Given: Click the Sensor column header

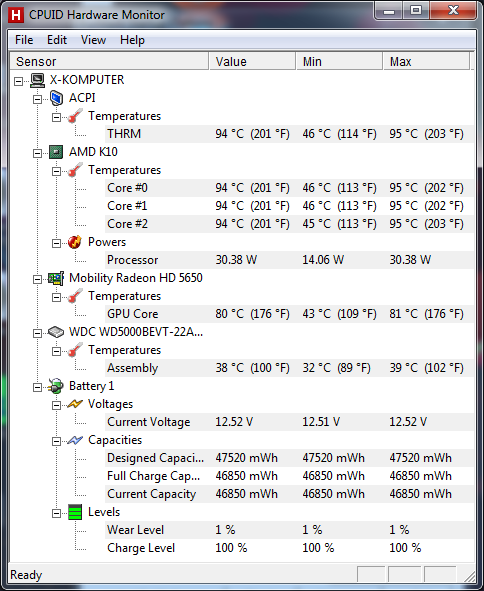Looking at the screenshot, I should click(109, 61).
